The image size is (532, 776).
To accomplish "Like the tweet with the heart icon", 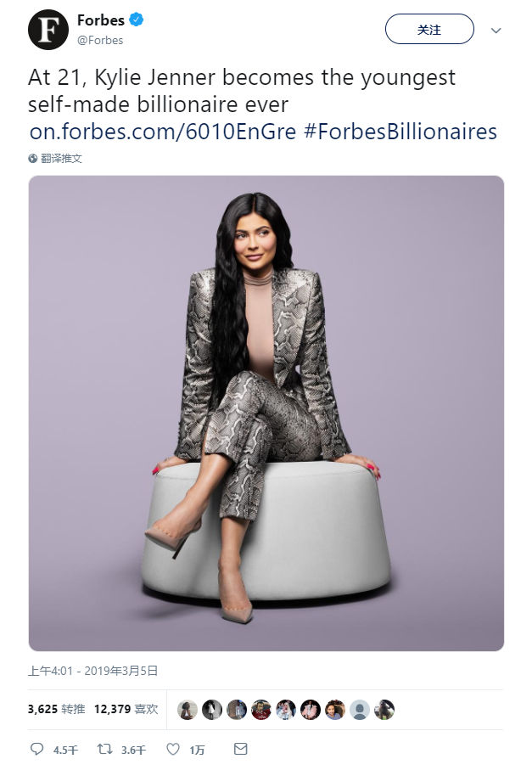I will (x=172, y=749).
